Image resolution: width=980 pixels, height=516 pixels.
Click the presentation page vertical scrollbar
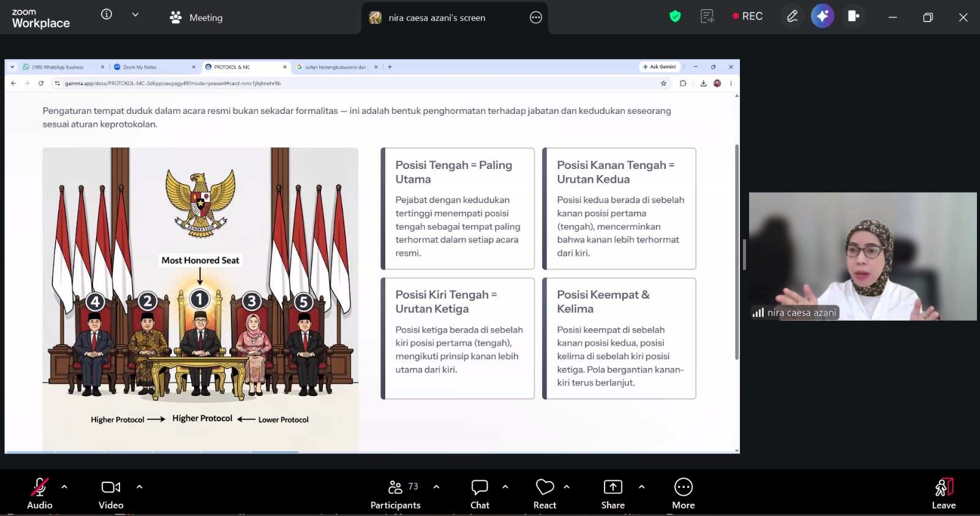click(737, 252)
